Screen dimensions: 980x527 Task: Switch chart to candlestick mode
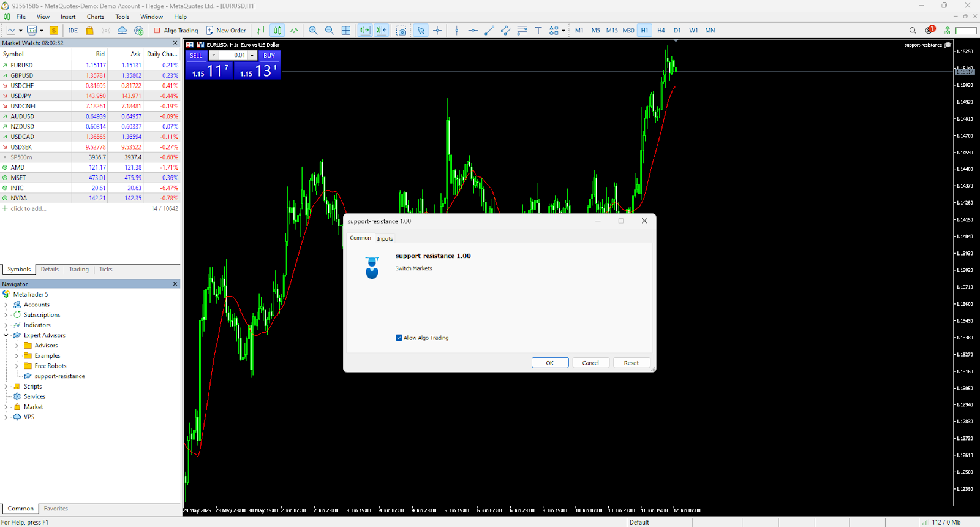point(277,31)
